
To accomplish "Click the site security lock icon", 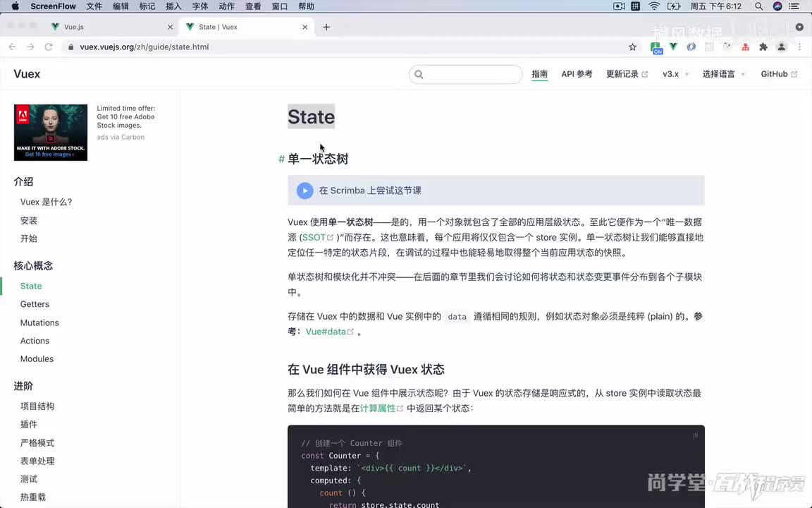I will click(x=71, y=47).
